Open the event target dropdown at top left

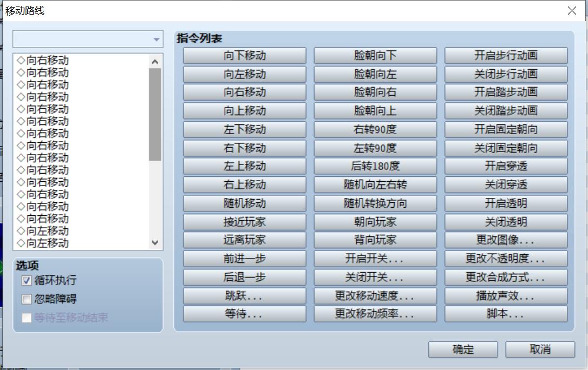88,39
